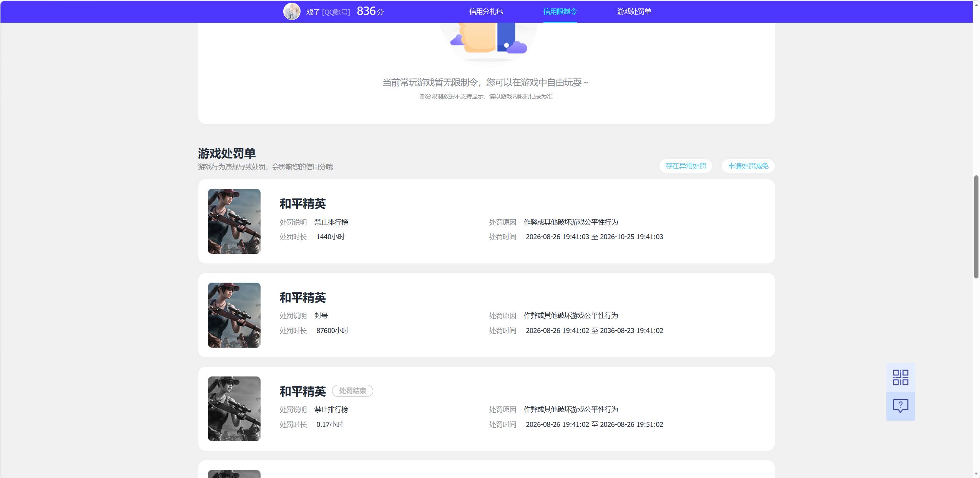The width and height of the screenshot is (980, 478).
Task: Click the 和平精英 thumbnail for 封号 penalty
Action: [x=234, y=315]
